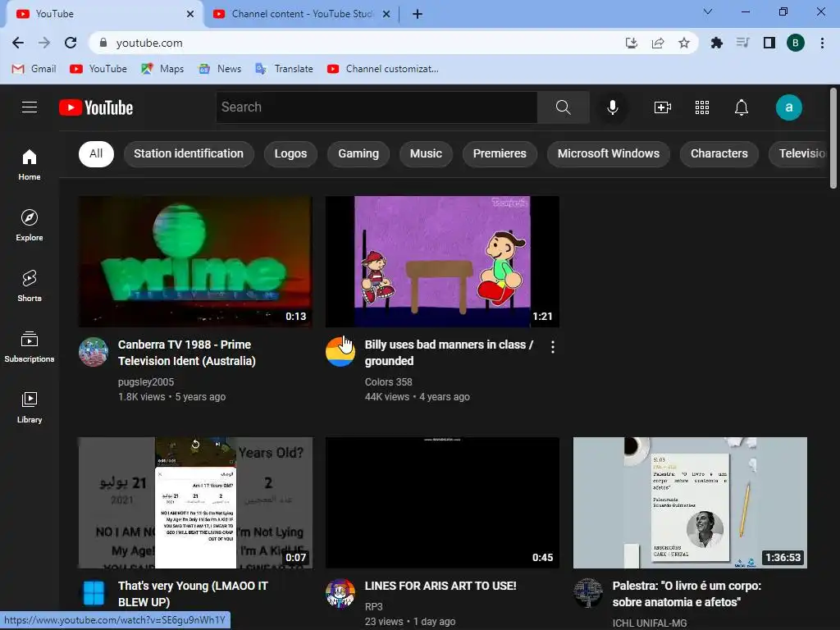Open Shorts in the sidebar

pos(30,285)
